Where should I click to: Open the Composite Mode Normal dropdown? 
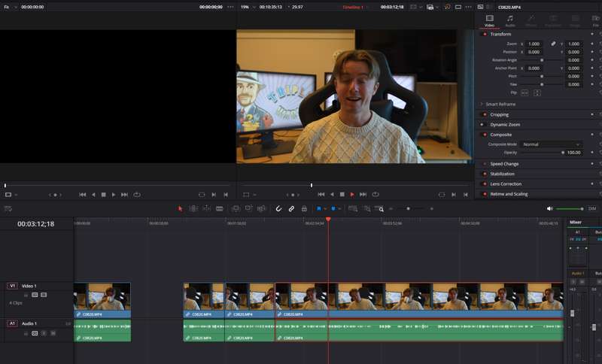click(551, 144)
